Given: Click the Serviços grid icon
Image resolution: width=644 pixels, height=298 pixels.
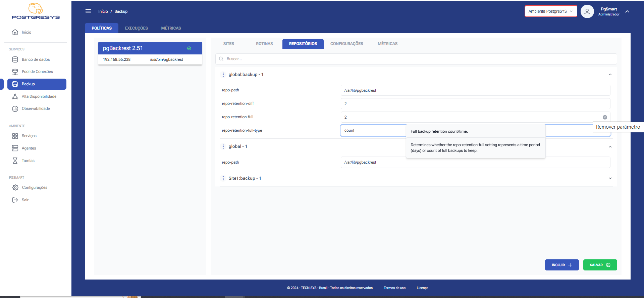Looking at the screenshot, I should point(15,136).
